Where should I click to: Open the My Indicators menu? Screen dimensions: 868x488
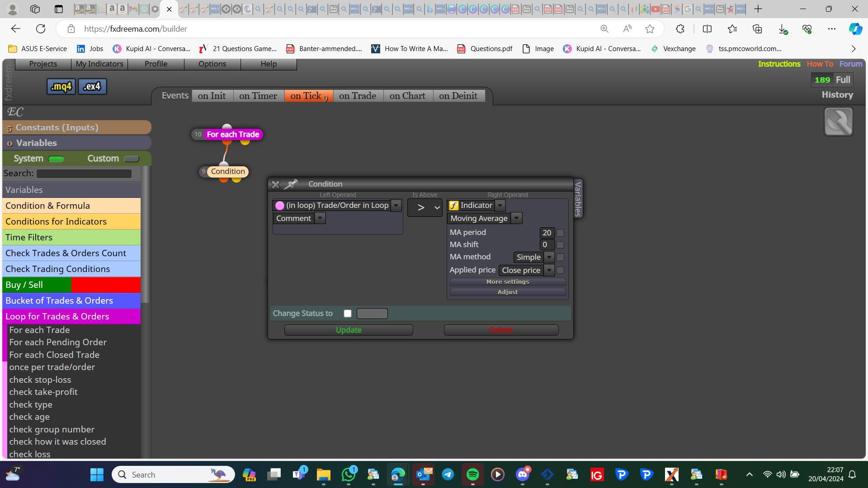point(99,64)
